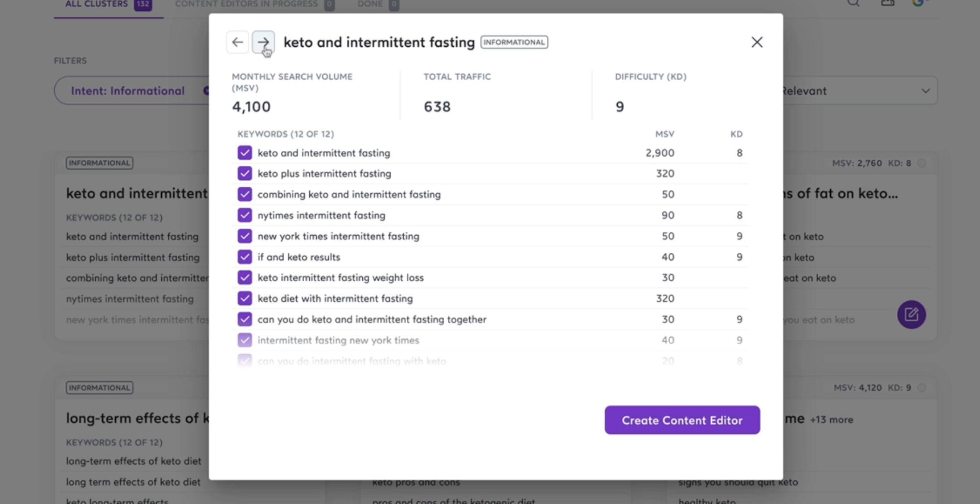The height and width of the screenshot is (504, 980).
Task: Click the info circle next to MSV: 4,120
Action: pyautogui.click(x=921, y=387)
